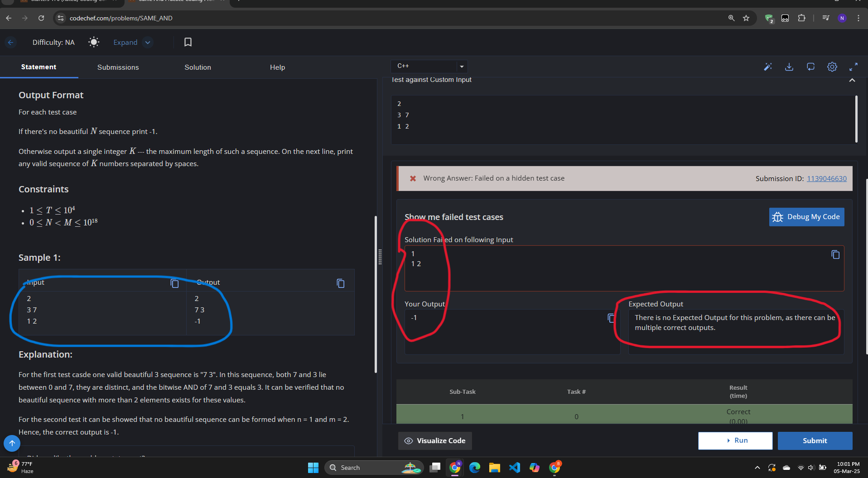Open Microsoft Edge from the taskbar

click(x=474, y=468)
